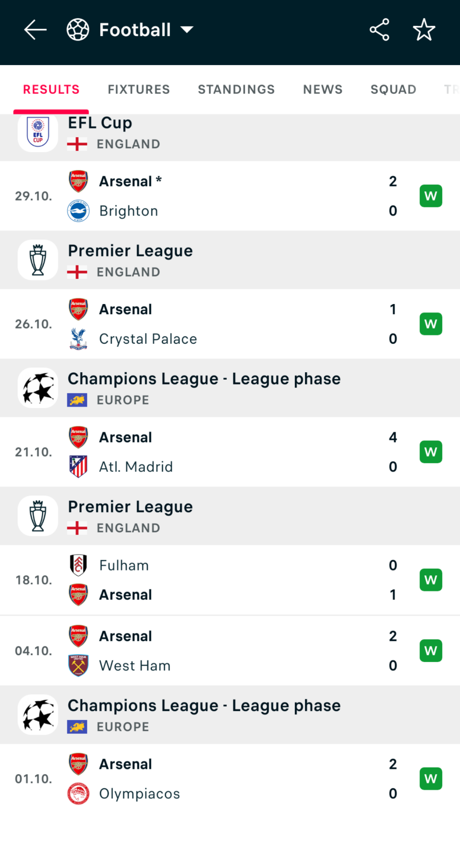460x868 pixels.
Task: Open the West Ham club crest
Action: coord(78,665)
